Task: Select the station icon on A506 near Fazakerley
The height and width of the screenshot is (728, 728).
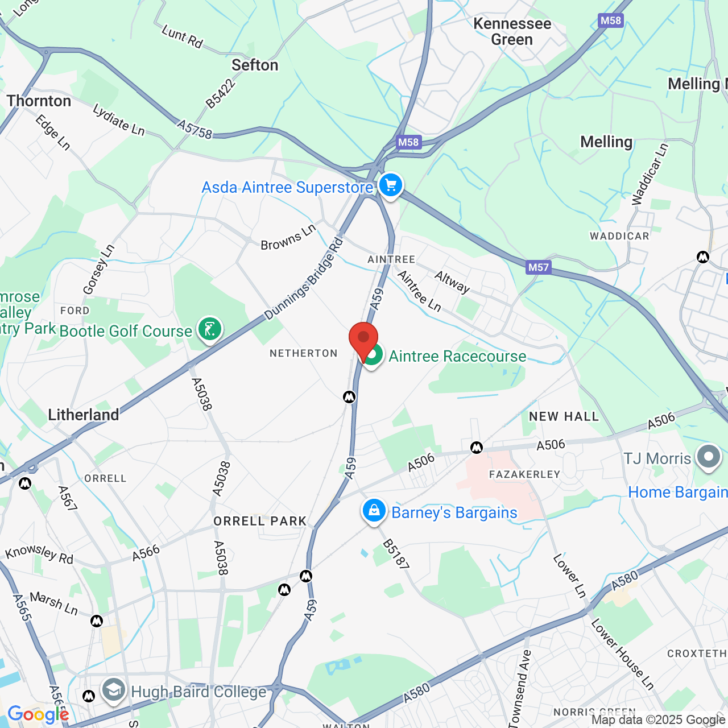Action: click(477, 448)
